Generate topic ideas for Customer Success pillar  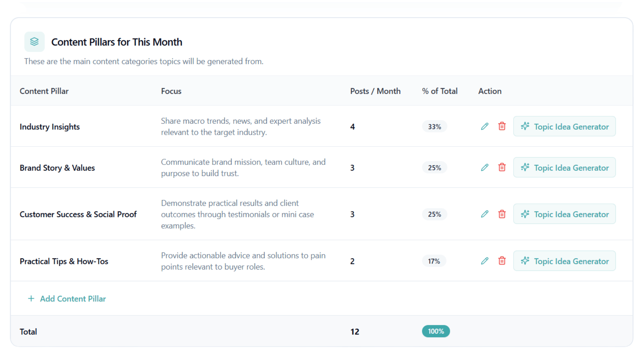[x=564, y=214]
